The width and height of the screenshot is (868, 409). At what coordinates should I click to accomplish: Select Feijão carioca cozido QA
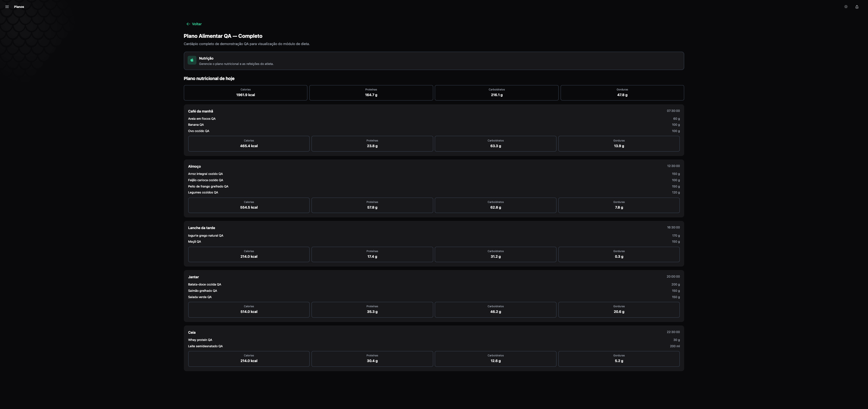click(206, 180)
